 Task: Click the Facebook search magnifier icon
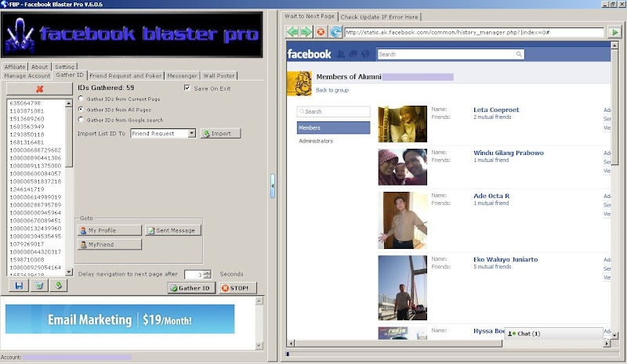(x=519, y=54)
